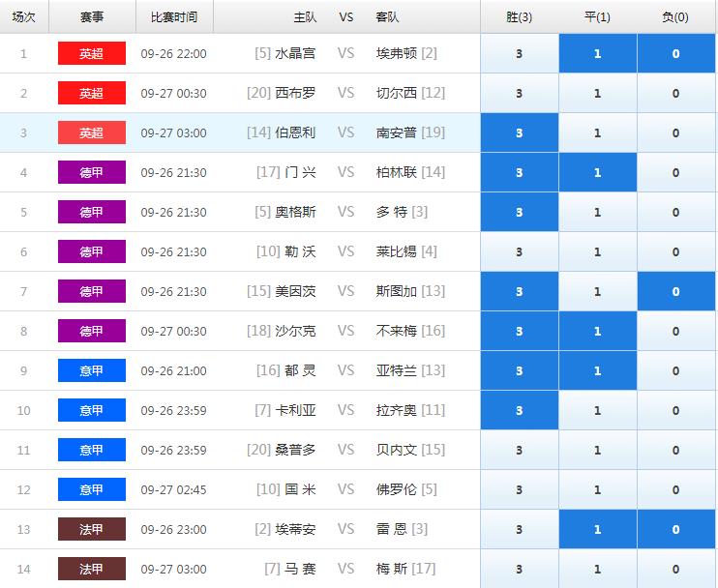Open away team 莱比锡 link
Image resolution: width=718 pixels, height=588 pixels.
pos(397,252)
